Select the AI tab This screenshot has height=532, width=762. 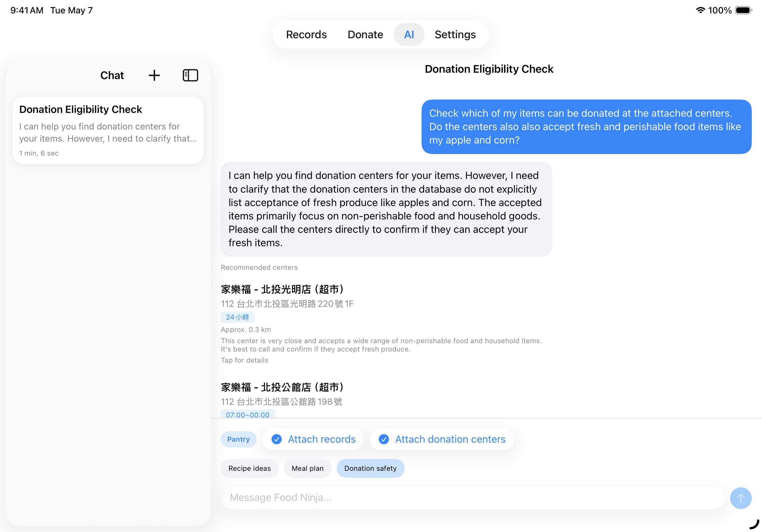point(408,34)
